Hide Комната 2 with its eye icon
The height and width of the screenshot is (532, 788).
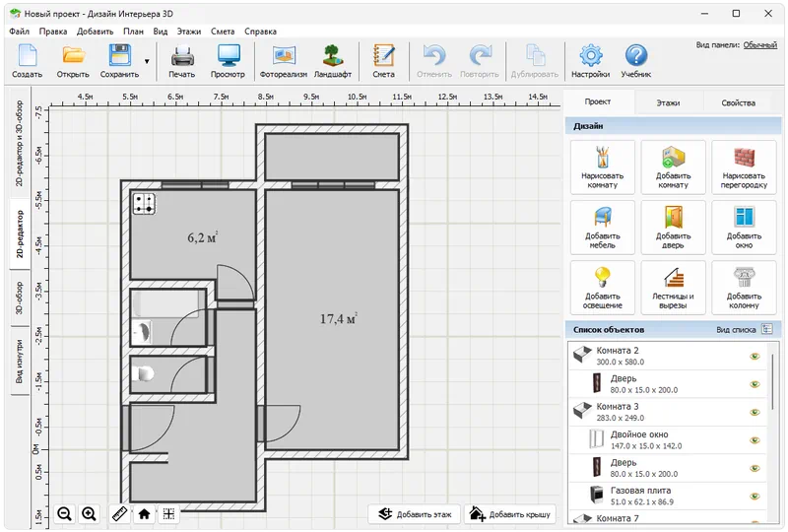[755, 356]
